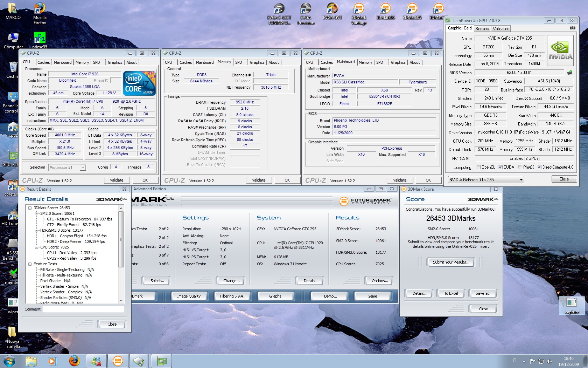Open the NVIDIA GeForce GTX 295 dropdown
Screen dimensions: 588x368
pyautogui.click(x=486, y=180)
